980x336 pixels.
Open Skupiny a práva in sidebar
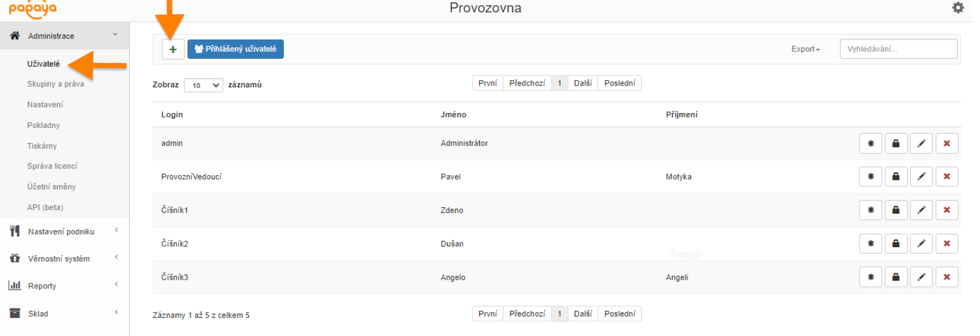(56, 84)
